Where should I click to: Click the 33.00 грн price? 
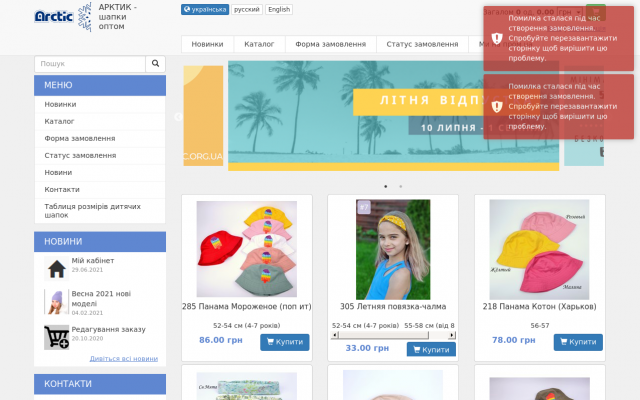(x=367, y=348)
